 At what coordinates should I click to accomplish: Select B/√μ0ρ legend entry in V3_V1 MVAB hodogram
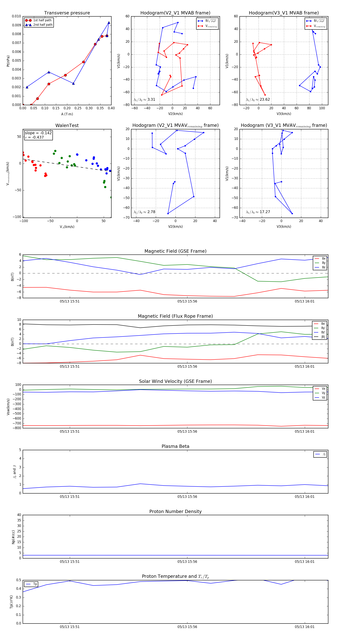coord(316,21)
